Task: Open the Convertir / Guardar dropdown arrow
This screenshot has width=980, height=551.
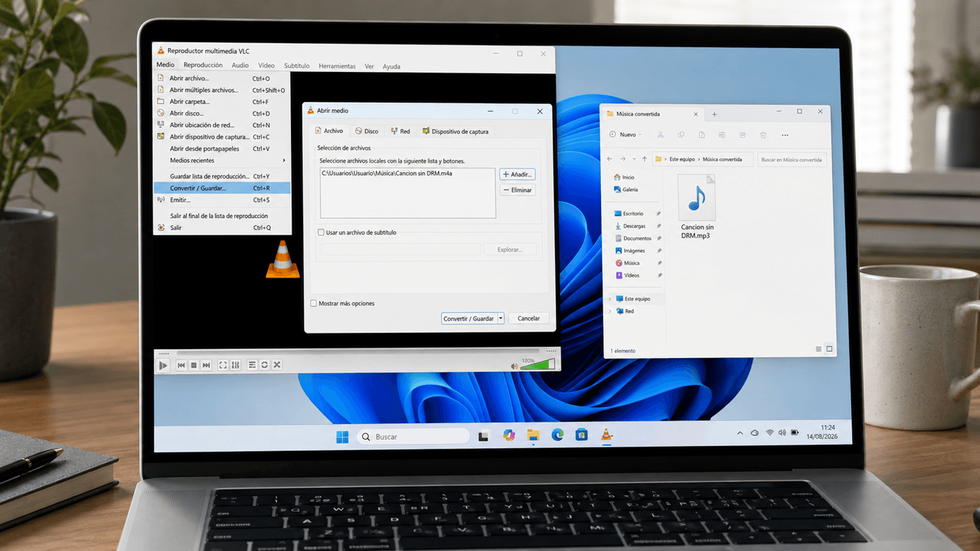Action: tap(501, 318)
